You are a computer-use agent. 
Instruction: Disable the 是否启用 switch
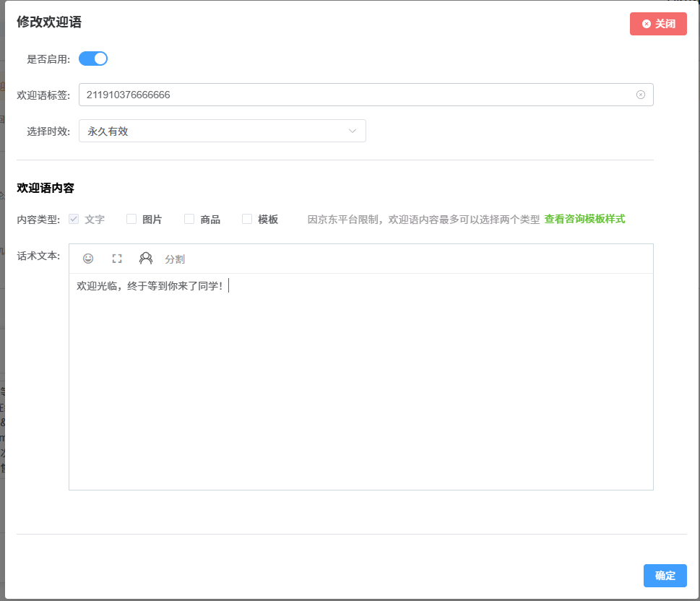[93, 59]
